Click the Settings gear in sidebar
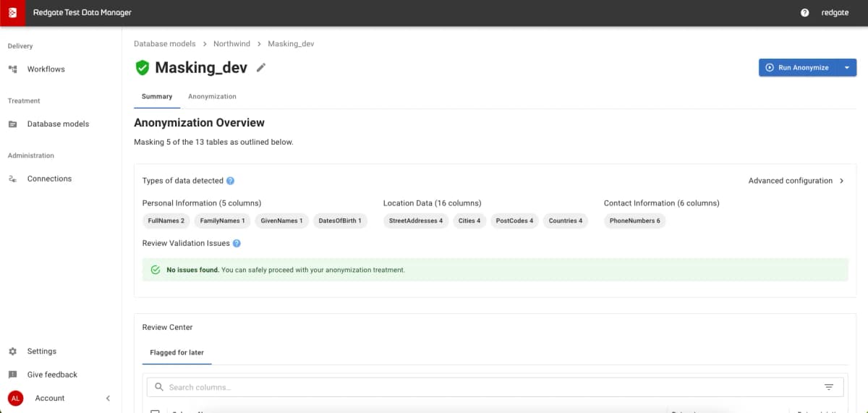Screen dimensions: 868x413 pos(12,352)
